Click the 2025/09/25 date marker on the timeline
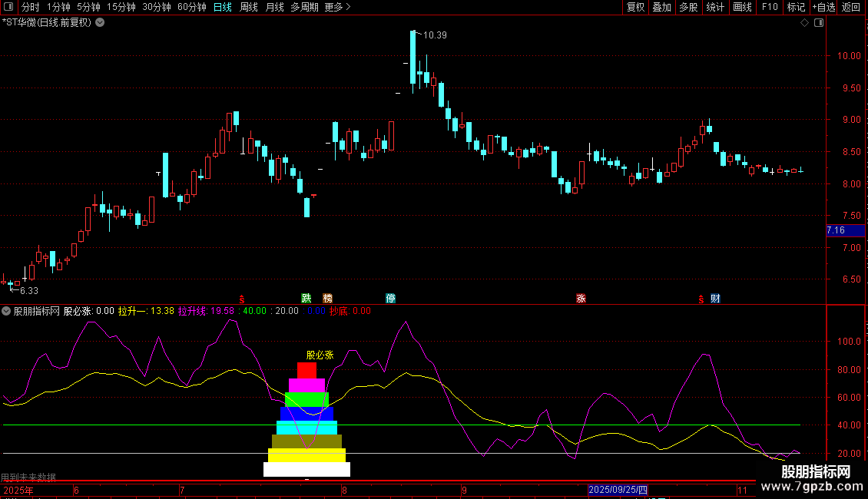The image size is (868, 499). 618,490
